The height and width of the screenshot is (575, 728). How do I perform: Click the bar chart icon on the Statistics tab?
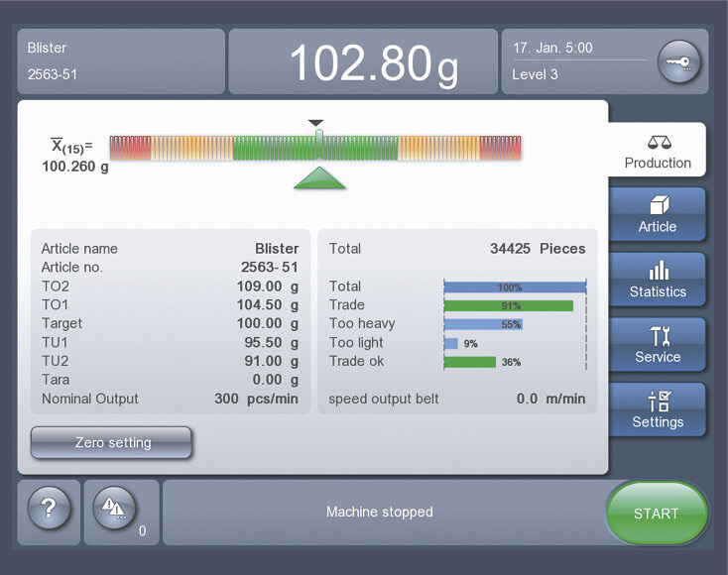659,271
